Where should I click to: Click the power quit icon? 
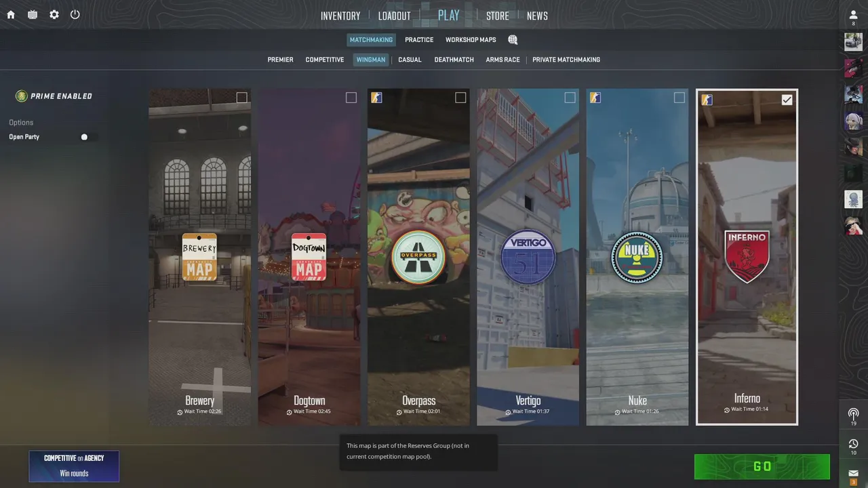[x=75, y=14]
